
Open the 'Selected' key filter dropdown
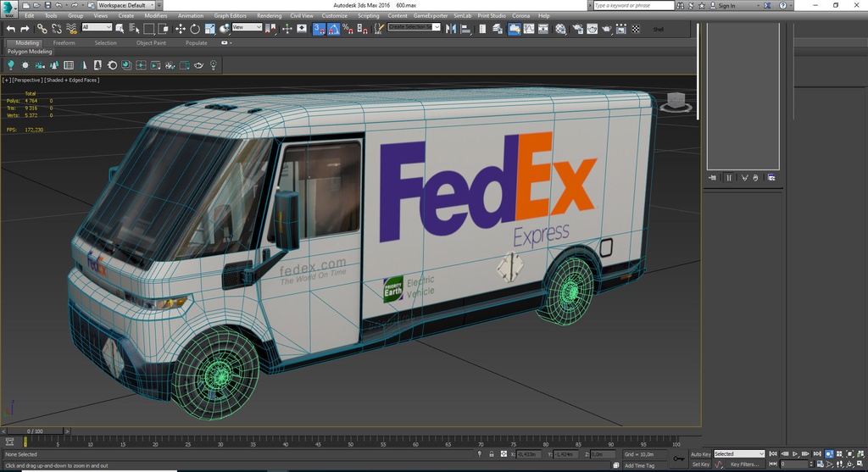[738, 454]
